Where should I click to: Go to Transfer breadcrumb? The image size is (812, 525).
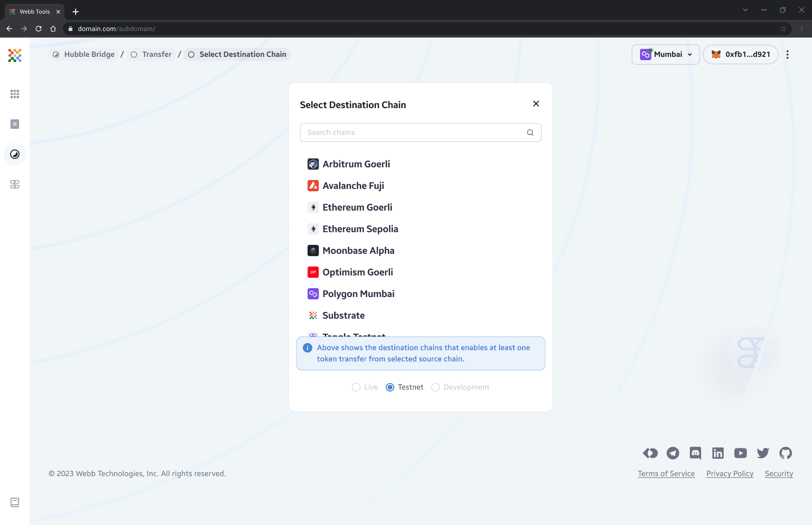click(x=151, y=55)
